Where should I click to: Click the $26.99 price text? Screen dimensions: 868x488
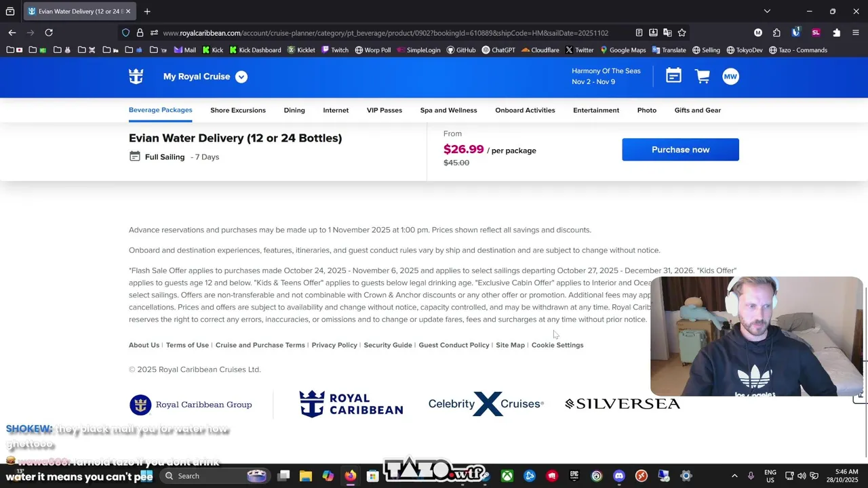click(464, 149)
